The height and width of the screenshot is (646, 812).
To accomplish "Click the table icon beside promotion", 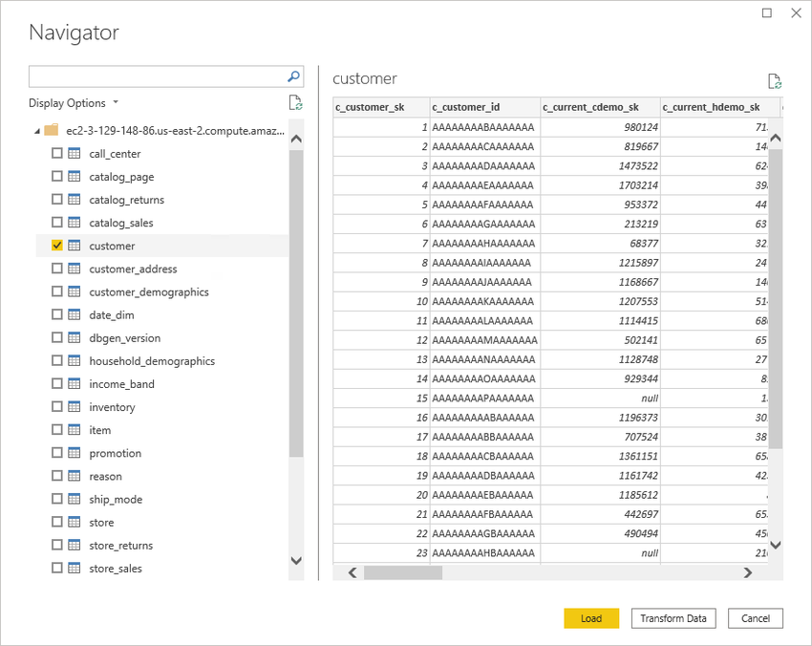I will click(74, 453).
